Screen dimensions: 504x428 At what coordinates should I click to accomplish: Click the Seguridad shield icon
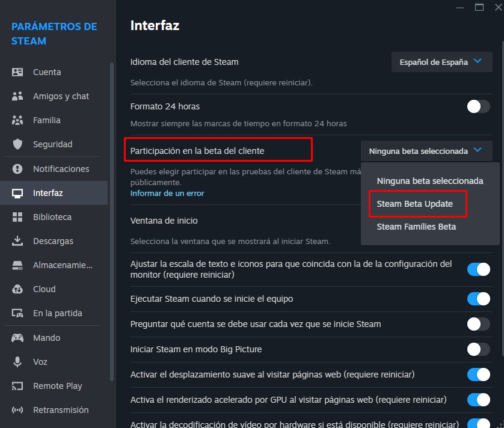coord(17,144)
